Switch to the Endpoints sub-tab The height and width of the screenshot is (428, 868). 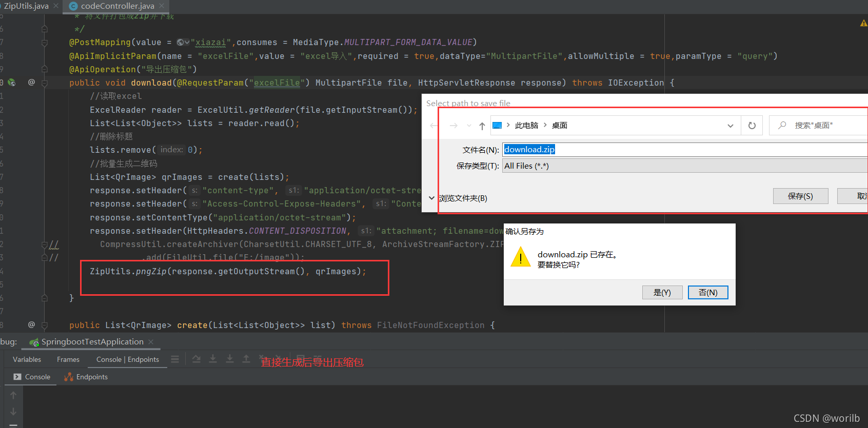tap(86, 377)
